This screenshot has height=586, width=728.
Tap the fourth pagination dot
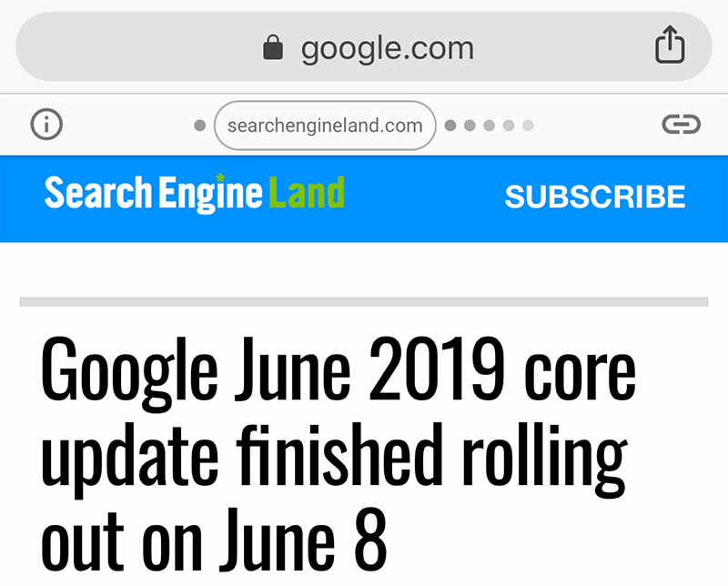pos(509,125)
